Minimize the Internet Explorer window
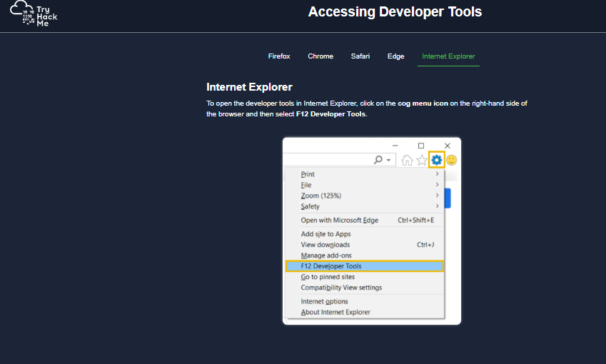Viewport: 606px width, 364px height. coord(395,146)
